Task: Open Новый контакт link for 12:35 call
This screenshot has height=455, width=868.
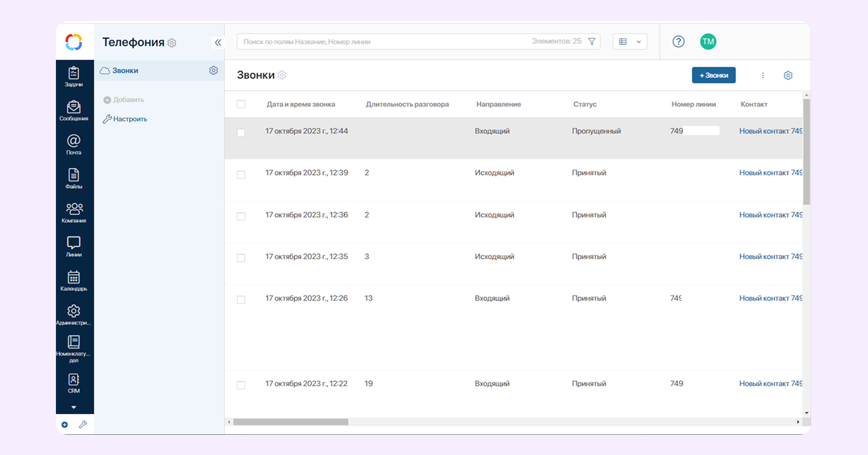Action: [771, 257]
